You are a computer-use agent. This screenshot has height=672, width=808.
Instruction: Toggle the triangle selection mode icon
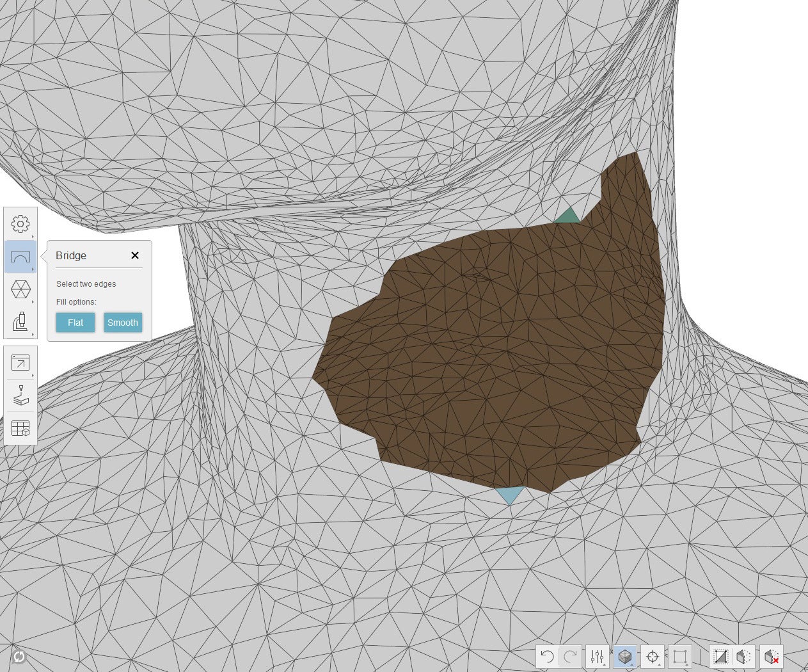[x=720, y=657]
